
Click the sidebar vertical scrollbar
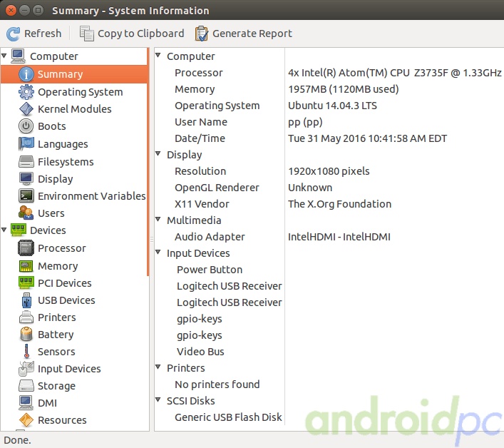click(148, 162)
